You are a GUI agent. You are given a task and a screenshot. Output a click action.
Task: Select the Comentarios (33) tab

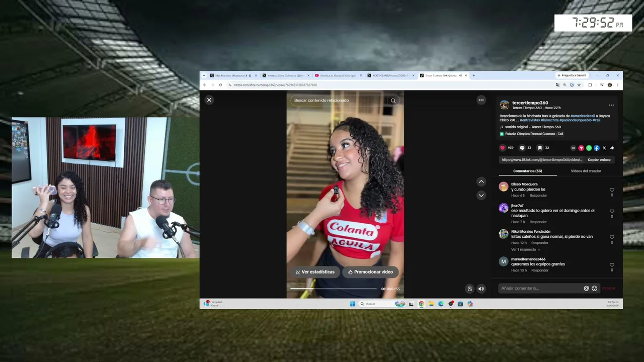point(527,171)
